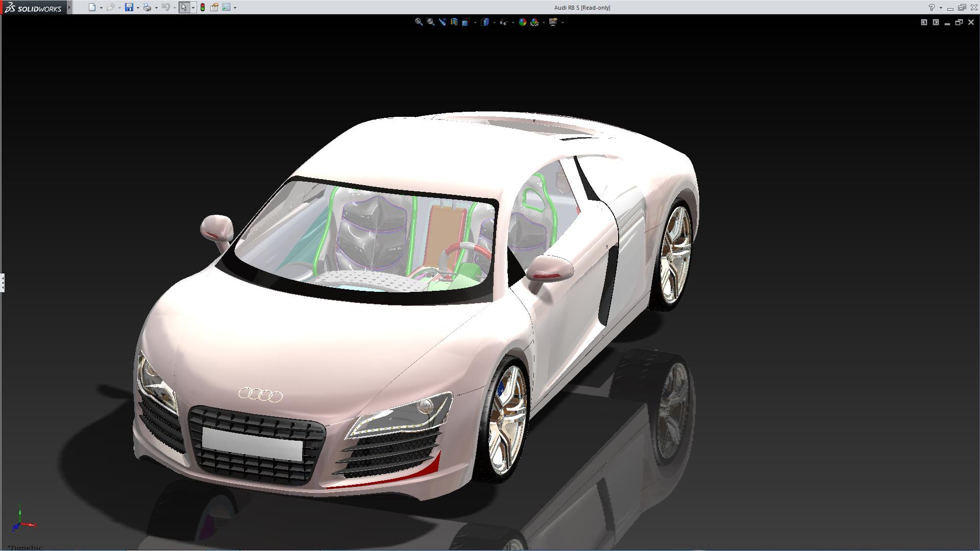
Task: Click Edit Appearance color ball icon
Action: pos(522,22)
